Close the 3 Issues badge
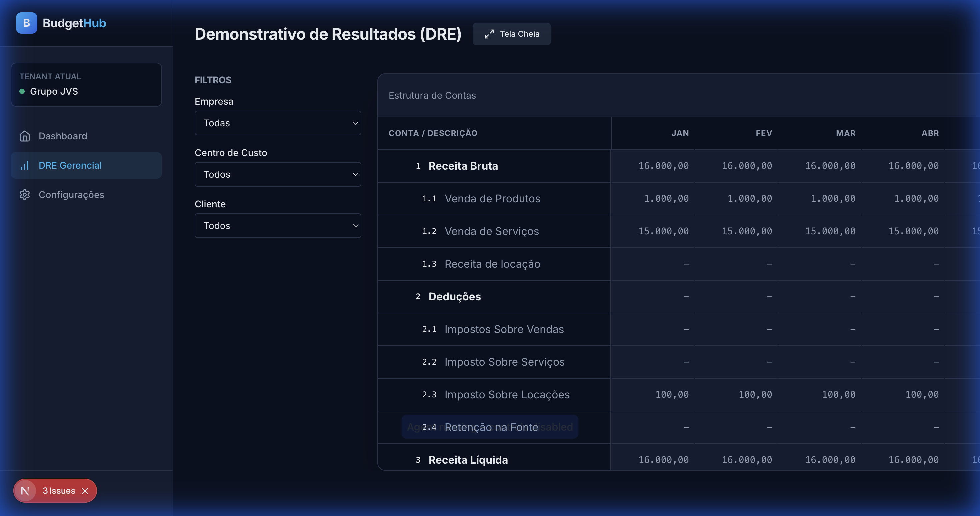The image size is (980, 516). point(85,491)
